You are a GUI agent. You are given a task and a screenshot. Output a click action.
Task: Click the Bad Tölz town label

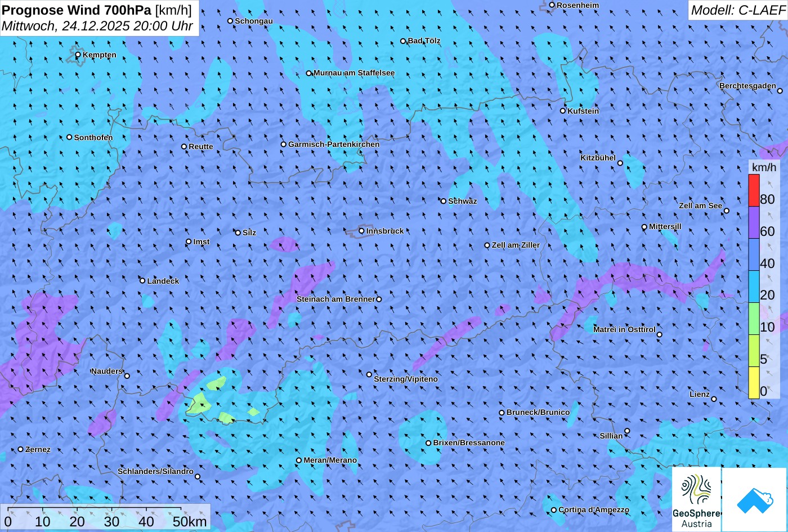pyautogui.click(x=424, y=41)
